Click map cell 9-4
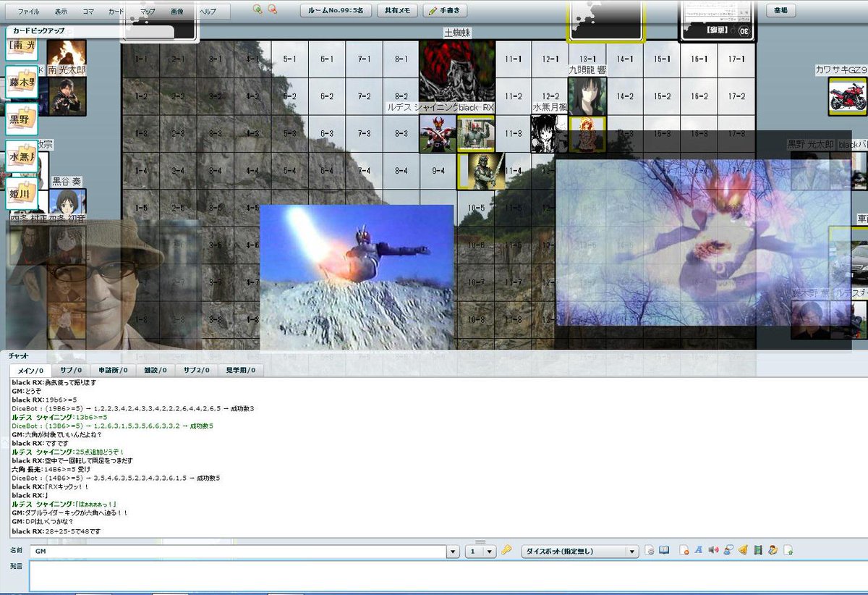868x595 pixels. click(438, 171)
